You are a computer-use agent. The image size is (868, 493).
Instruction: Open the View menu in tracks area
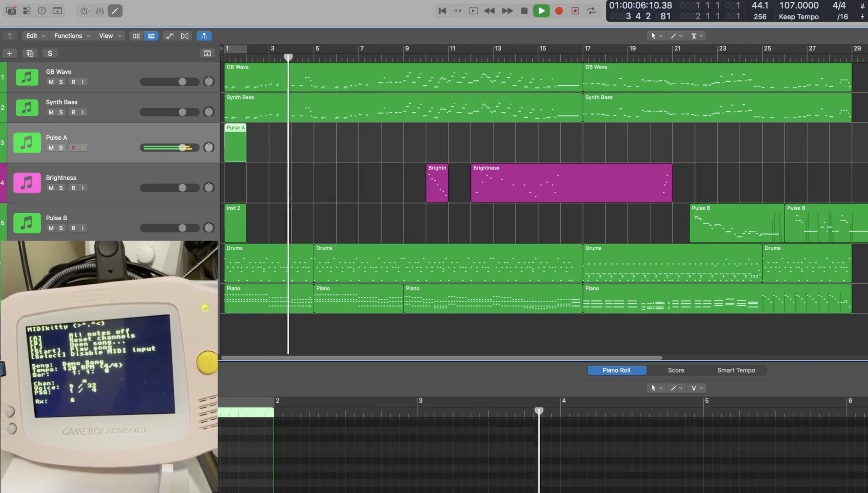point(110,36)
